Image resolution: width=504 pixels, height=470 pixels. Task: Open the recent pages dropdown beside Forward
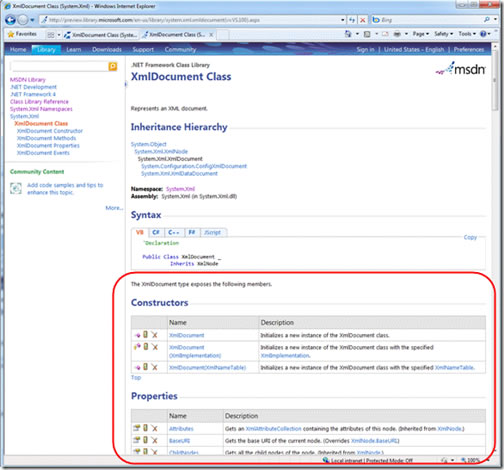coord(32,20)
